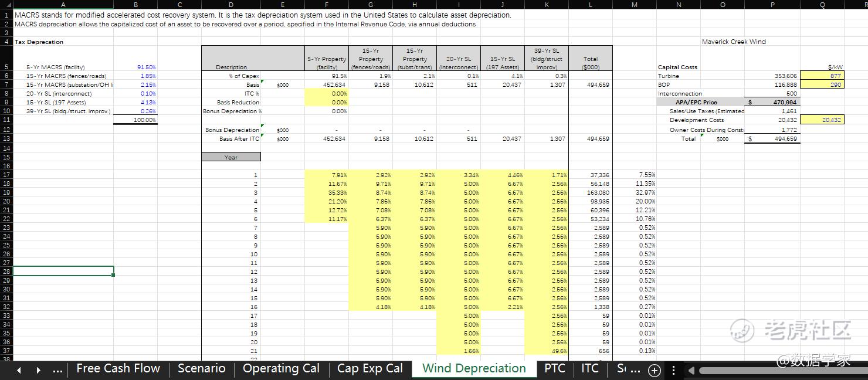
Task: Select column F header
Action: pos(326,5)
